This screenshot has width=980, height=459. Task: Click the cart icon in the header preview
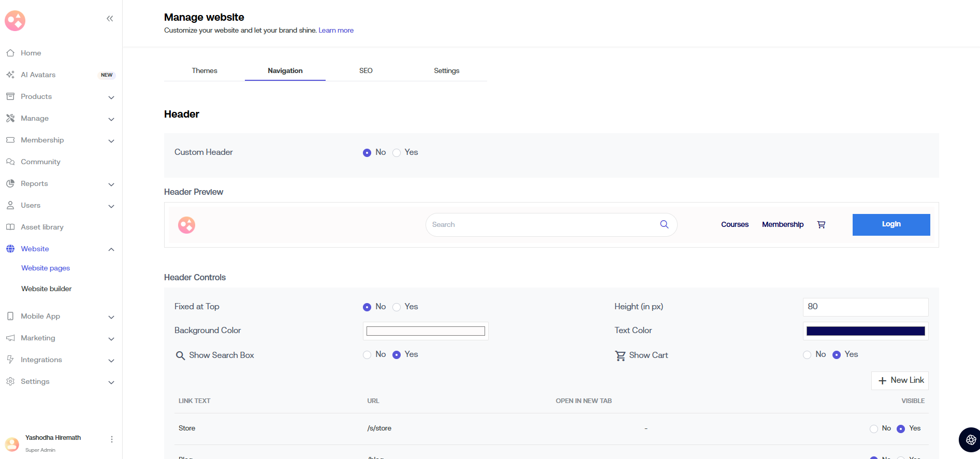(821, 225)
